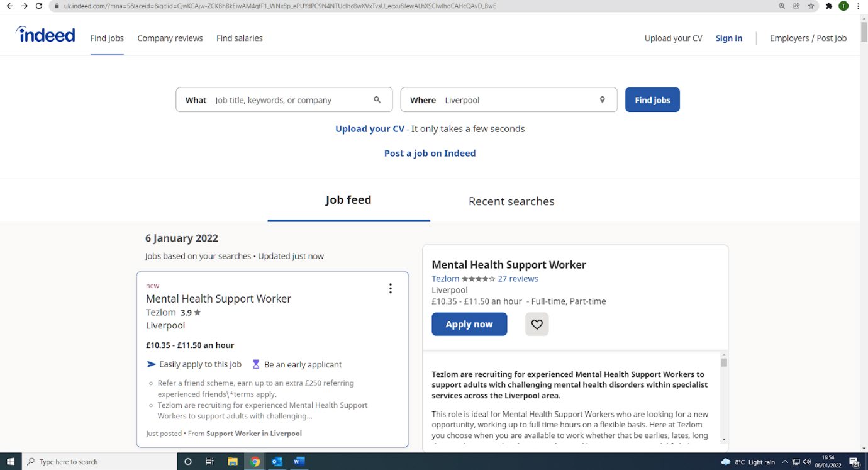
Task: Save job with the heart icon
Action: click(x=537, y=324)
